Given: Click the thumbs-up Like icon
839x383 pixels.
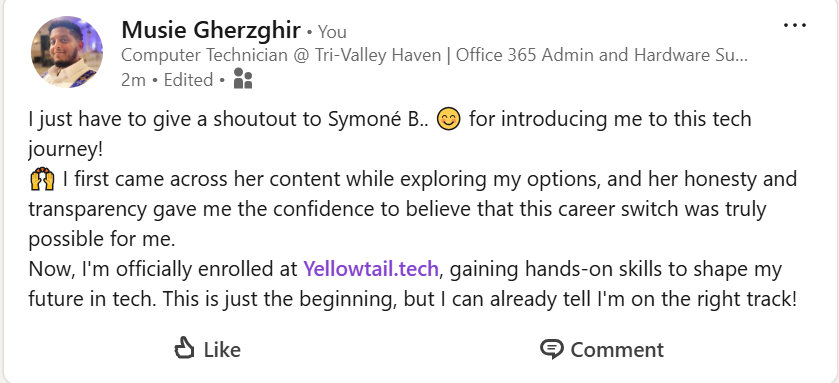Looking at the screenshot, I should point(184,348).
